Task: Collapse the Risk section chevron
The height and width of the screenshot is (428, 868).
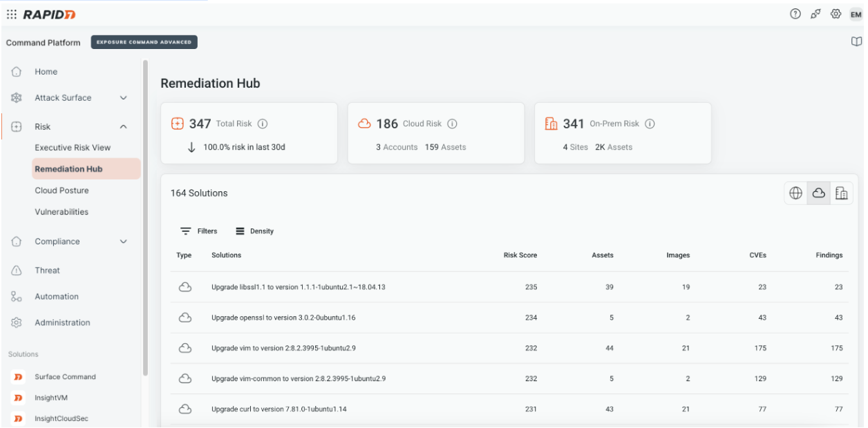Action: [123, 127]
